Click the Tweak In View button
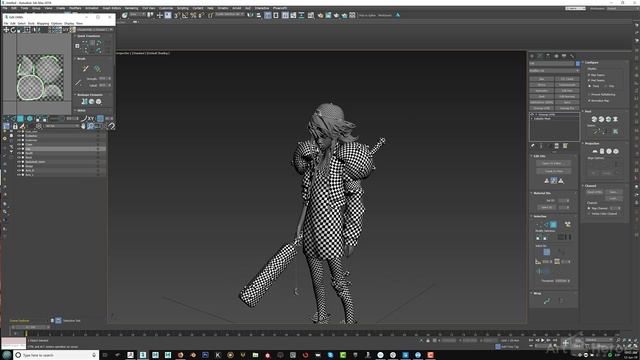 pos(553,171)
